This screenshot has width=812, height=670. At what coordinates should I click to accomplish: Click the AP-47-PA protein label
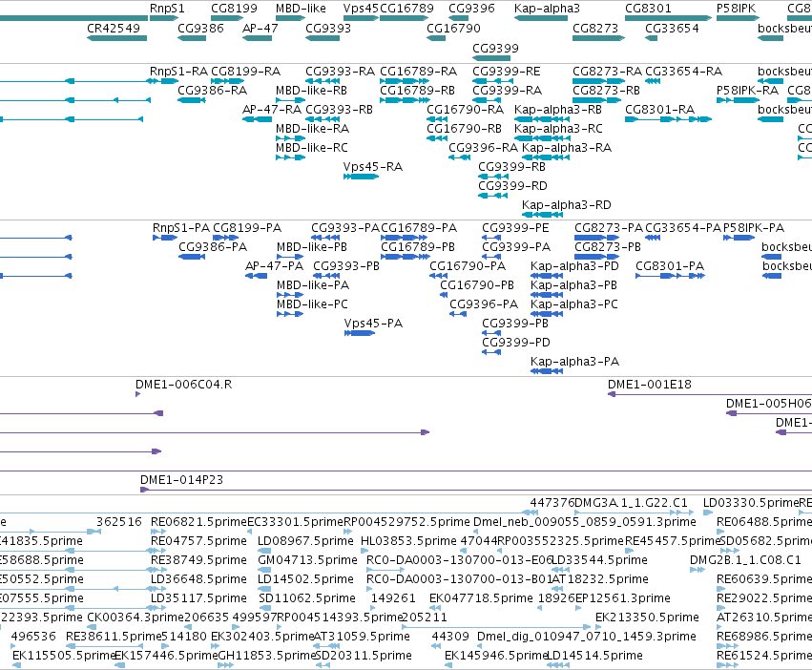274,266
